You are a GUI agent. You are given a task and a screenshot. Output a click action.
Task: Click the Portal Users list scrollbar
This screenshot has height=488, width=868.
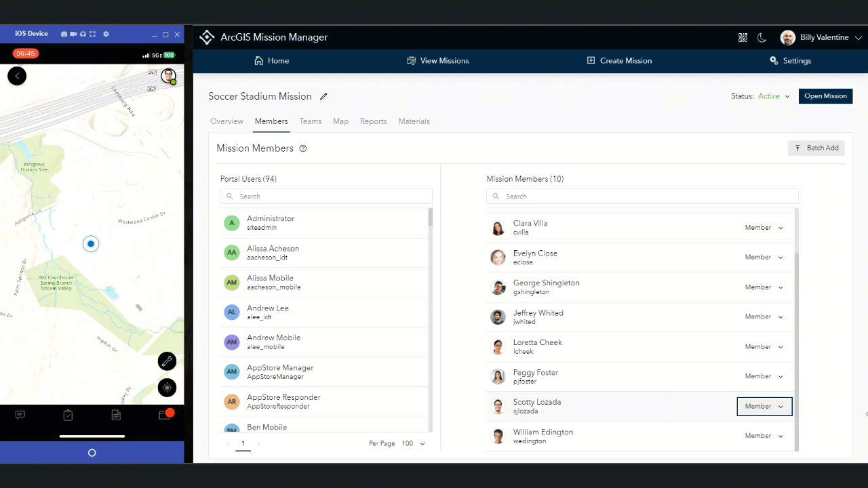tap(431, 217)
